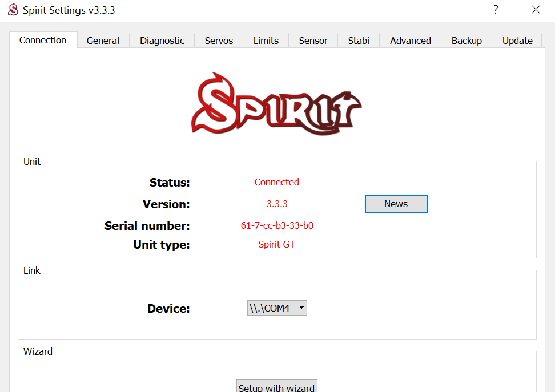This screenshot has width=555, height=392.
Task: Start the Setup with wizard button
Action: (x=276, y=387)
